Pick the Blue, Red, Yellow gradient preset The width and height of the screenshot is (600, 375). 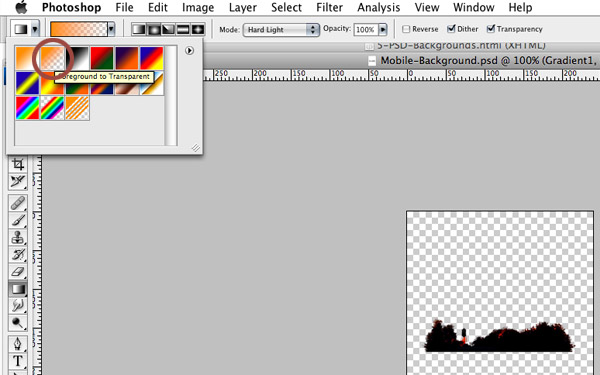[152, 58]
